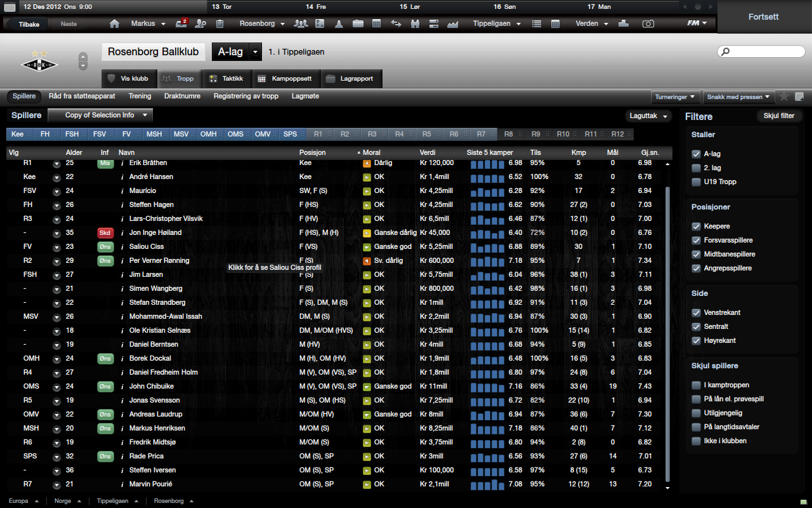Screen dimensions: 812x508
Task: Open the calendar icon beside the date
Action: (x=10, y=7)
